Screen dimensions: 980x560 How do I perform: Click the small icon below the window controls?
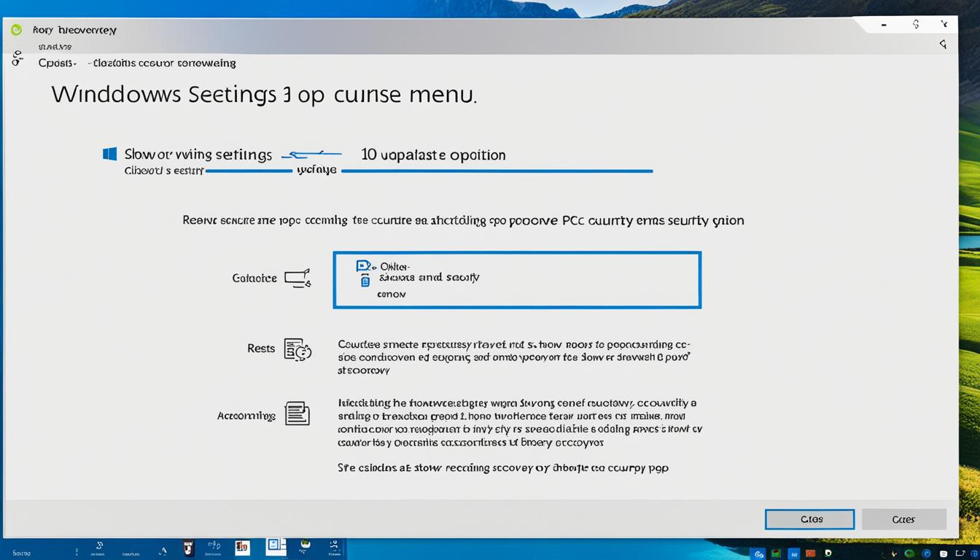coord(943,44)
